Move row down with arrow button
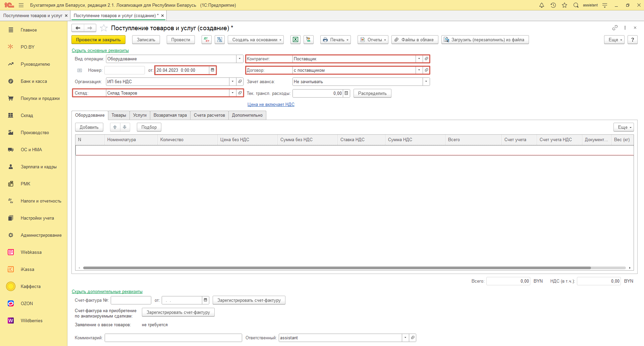Image resolution: width=644 pixels, height=346 pixels. (x=125, y=127)
